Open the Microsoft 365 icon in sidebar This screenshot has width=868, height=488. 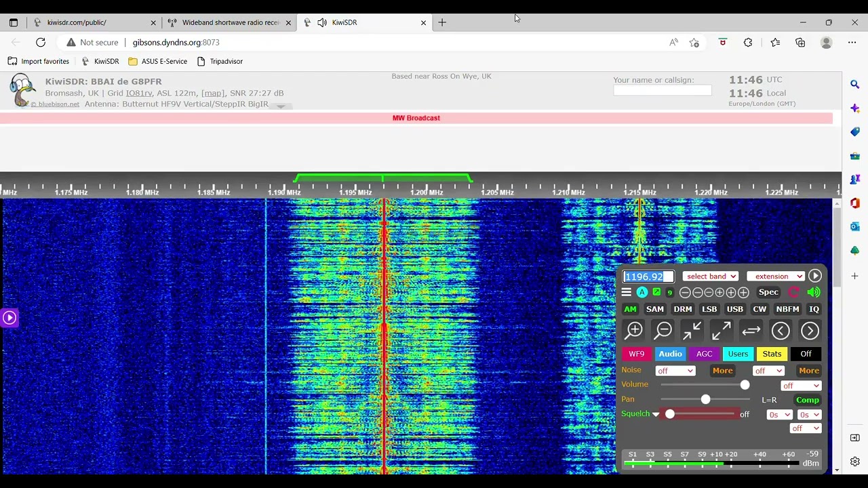point(855,203)
